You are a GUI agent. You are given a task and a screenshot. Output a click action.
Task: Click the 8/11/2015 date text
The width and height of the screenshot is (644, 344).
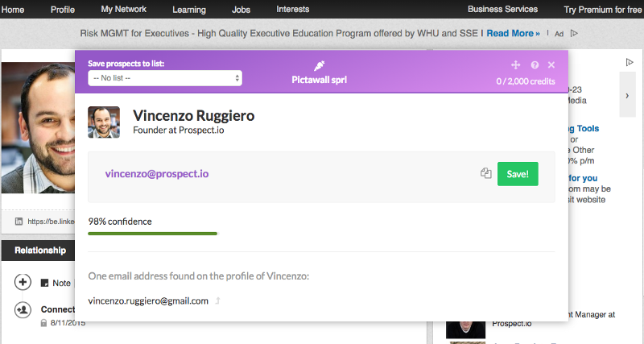(68, 323)
